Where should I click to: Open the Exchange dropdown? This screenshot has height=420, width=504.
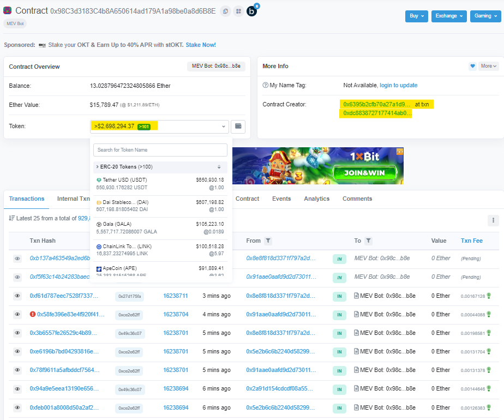pos(449,16)
